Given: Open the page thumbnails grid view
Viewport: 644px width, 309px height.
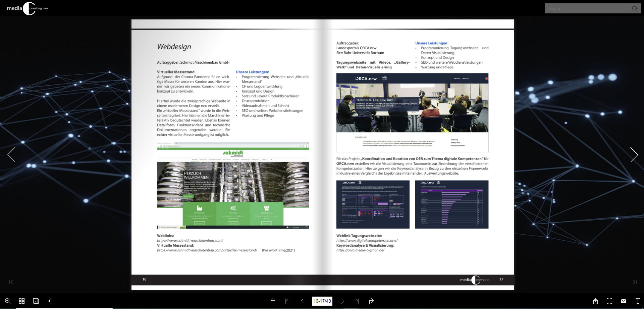Looking at the screenshot, I should coord(22,301).
